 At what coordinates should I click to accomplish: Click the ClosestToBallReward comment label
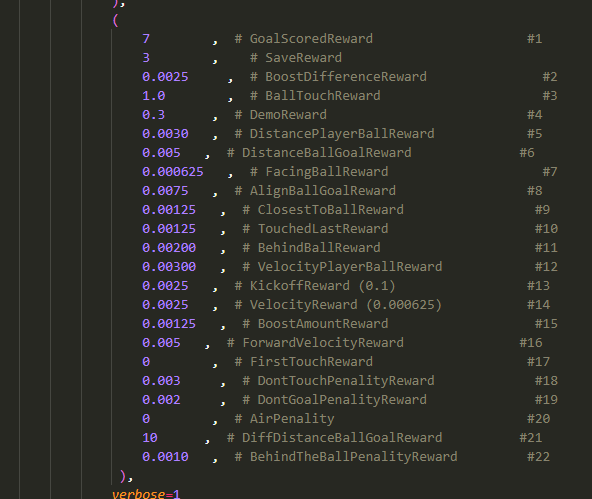click(x=323, y=209)
